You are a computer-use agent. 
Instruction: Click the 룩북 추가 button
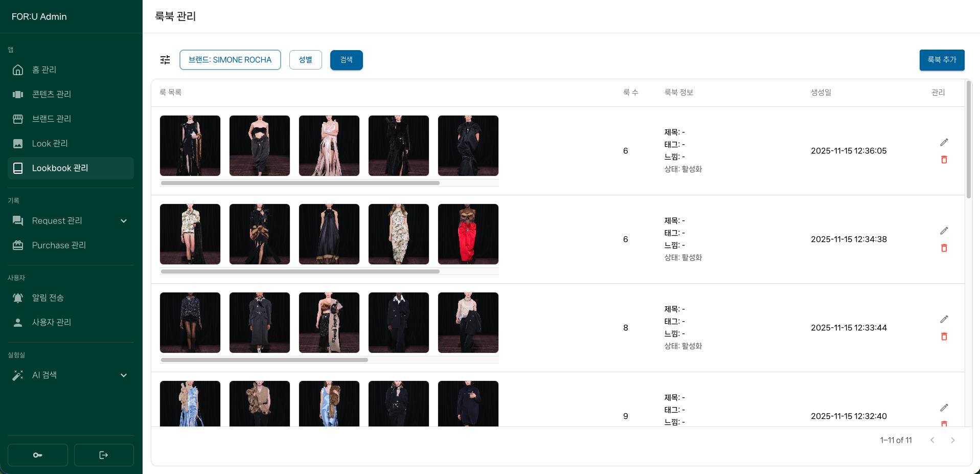(x=942, y=60)
